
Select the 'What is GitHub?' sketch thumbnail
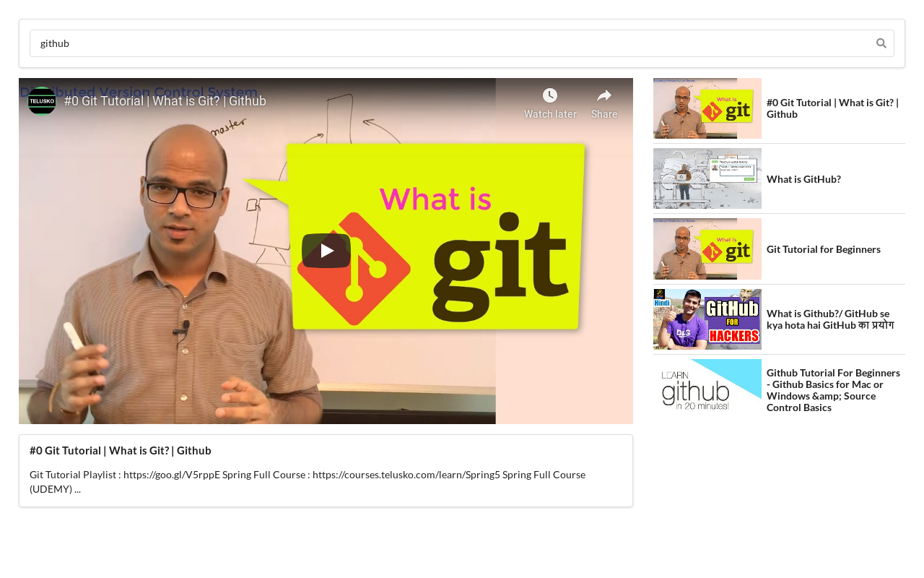point(707,178)
